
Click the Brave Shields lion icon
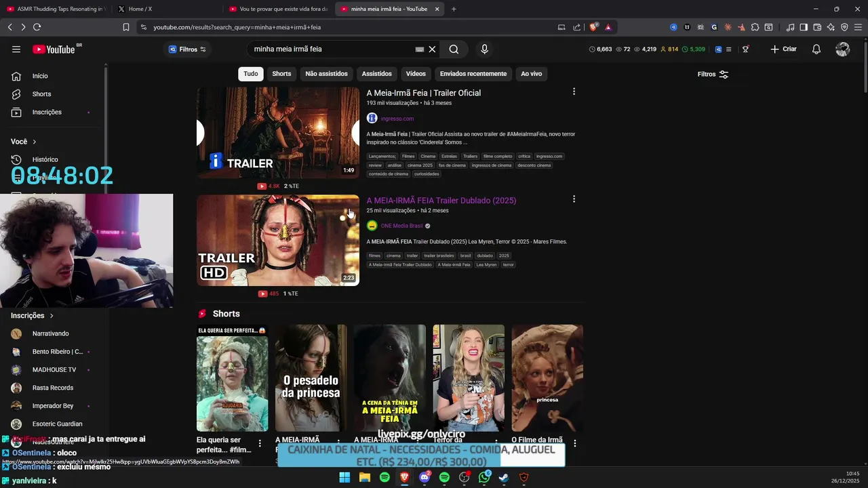click(594, 27)
